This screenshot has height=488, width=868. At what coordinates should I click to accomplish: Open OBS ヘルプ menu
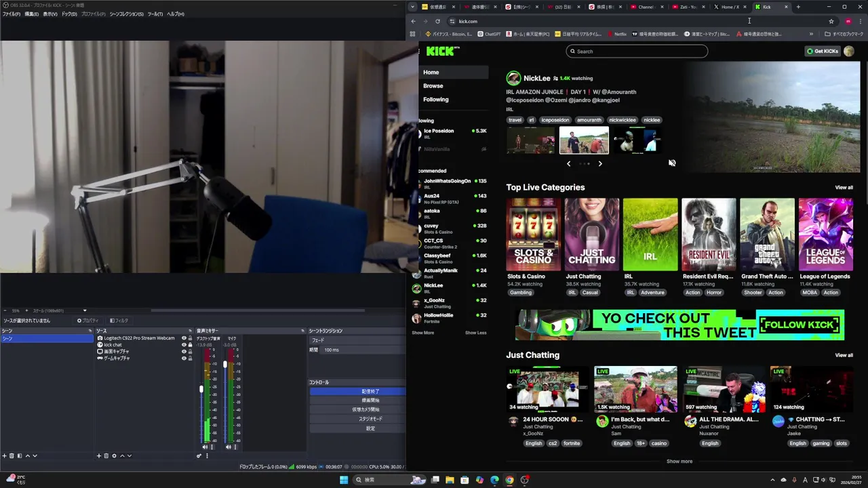pos(175,14)
